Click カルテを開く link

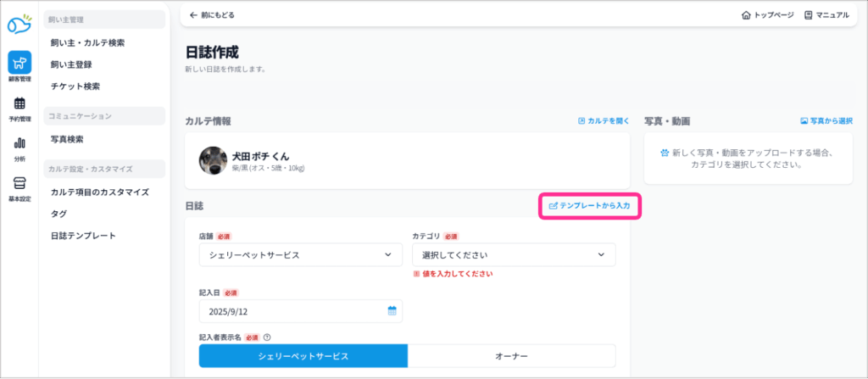604,121
